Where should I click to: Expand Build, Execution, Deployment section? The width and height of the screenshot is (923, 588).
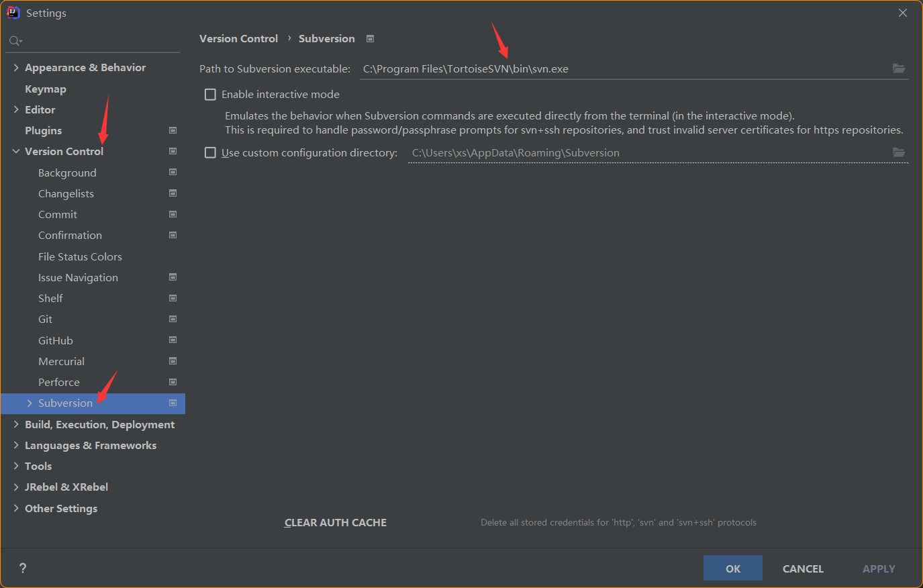16,424
